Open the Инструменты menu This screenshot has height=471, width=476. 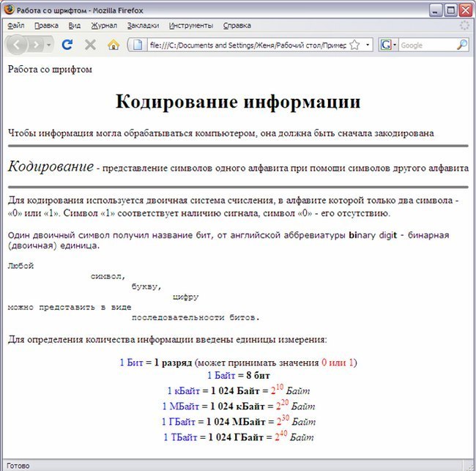190,25
